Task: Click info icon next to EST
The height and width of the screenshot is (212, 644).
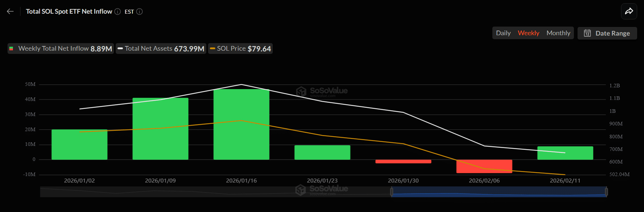Action: [139, 11]
